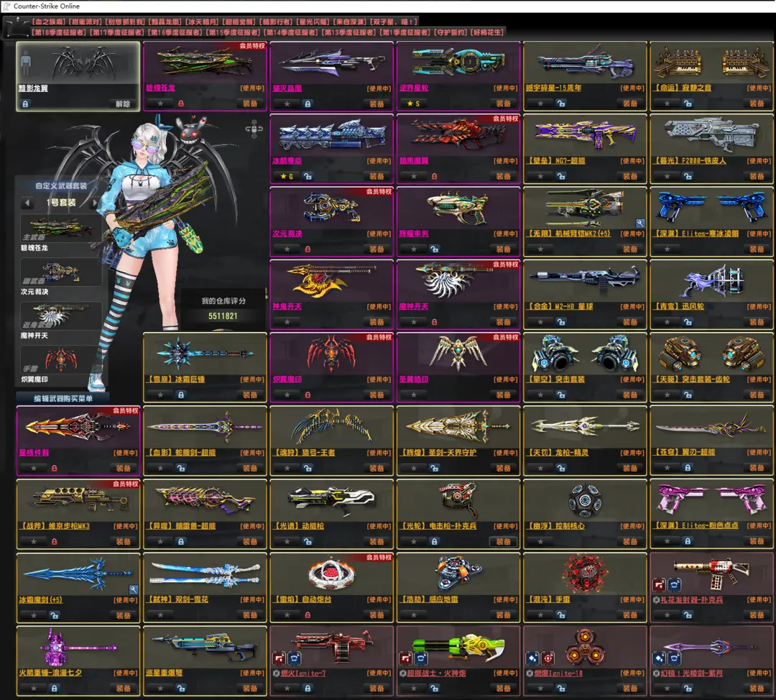Image resolution: width=776 pixels, height=700 pixels.
Task: Open the 幻镜！光棱剑-紫月 name link
Action: pos(691,673)
